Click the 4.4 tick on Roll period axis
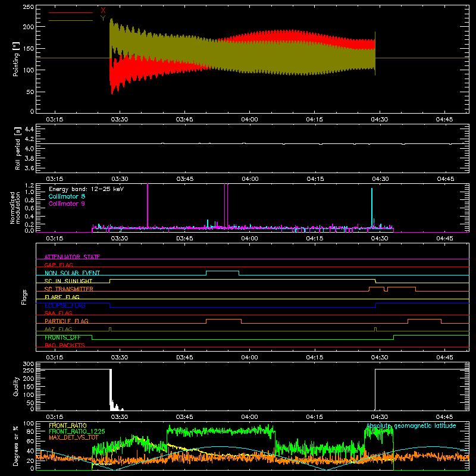 (x=29, y=129)
